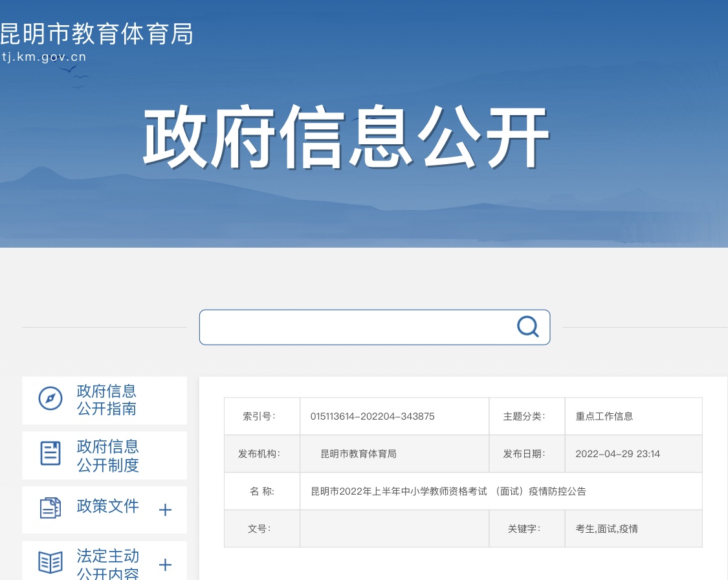
Task: Click the 昆明市教育体育局 header logo text
Action: 96,34
